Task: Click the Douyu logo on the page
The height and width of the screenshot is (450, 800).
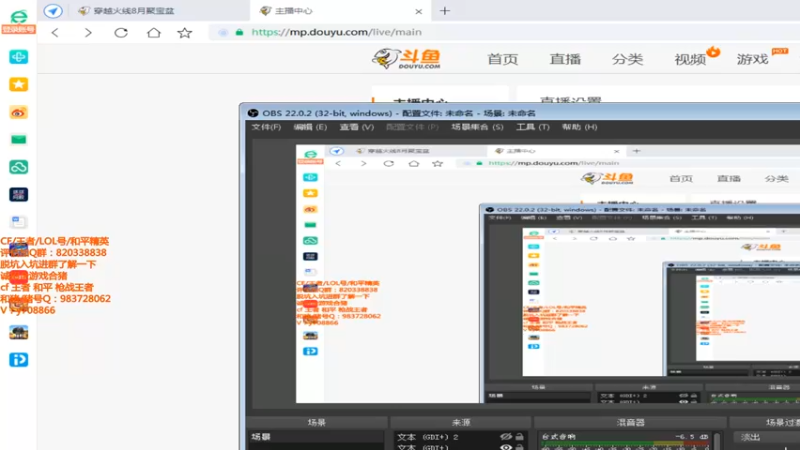Action: (407, 59)
